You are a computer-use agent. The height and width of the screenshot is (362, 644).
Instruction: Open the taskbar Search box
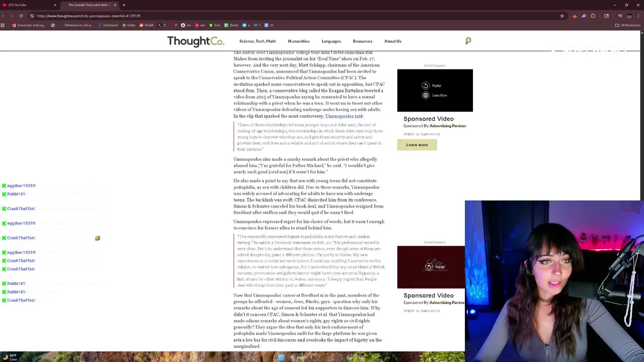point(299,357)
